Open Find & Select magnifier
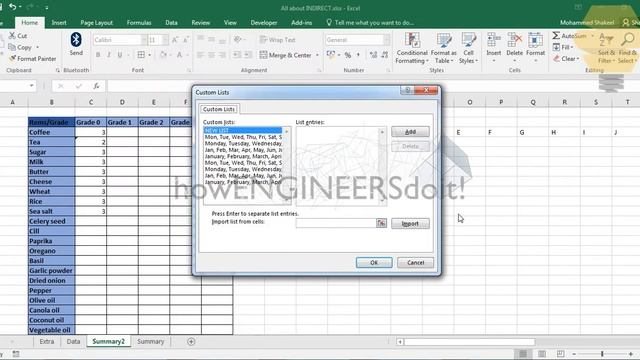The image size is (640, 360). (627, 48)
